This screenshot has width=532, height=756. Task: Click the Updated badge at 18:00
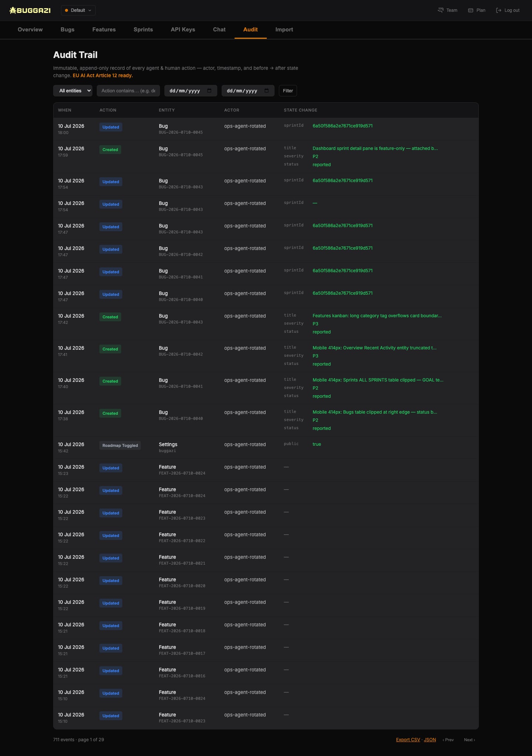[x=111, y=127]
